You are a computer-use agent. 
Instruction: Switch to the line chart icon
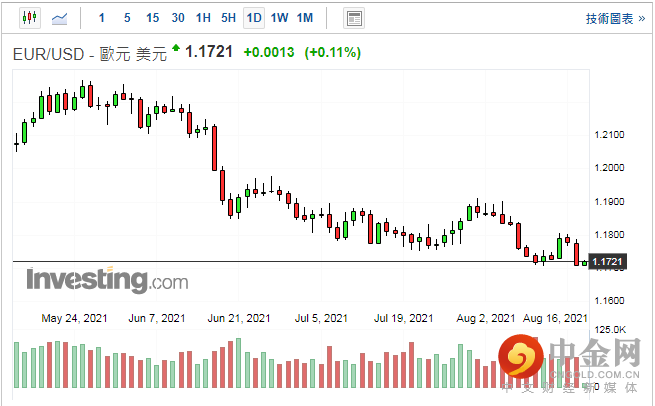[60, 18]
